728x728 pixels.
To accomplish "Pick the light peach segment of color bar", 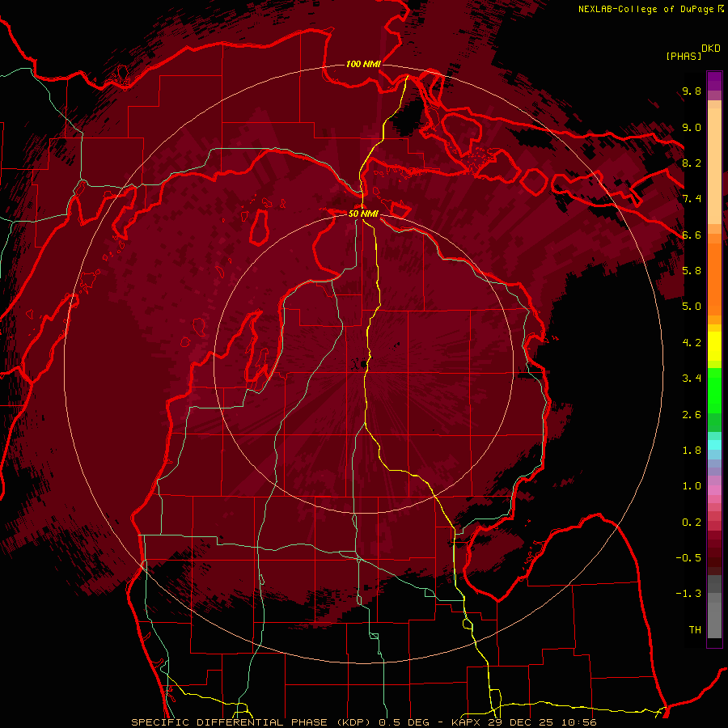I will 714,166.
